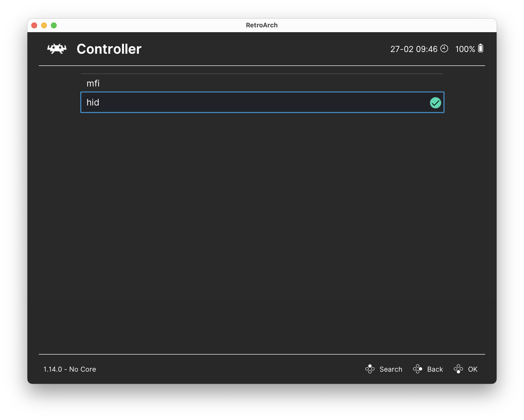The width and height of the screenshot is (524, 420).
Task: Click the OK gamepad icon
Action: point(458,369)
